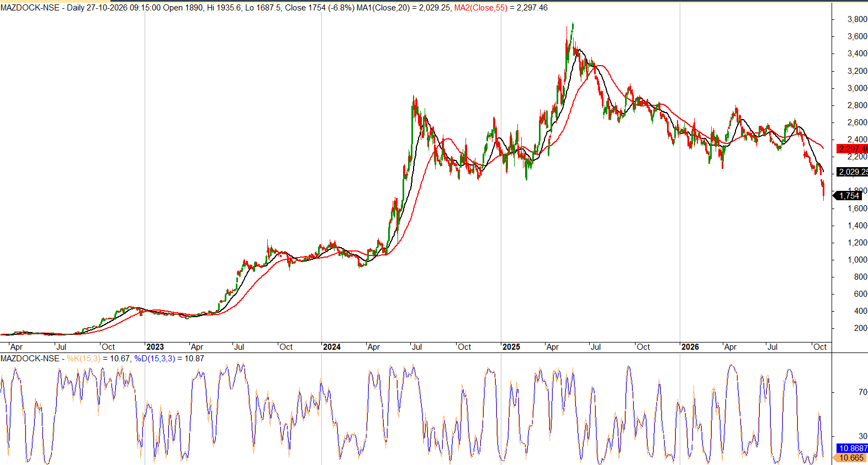The image size is (868, 465).
Task: Click the 800 price axis label
Action: tap(860, 277)
